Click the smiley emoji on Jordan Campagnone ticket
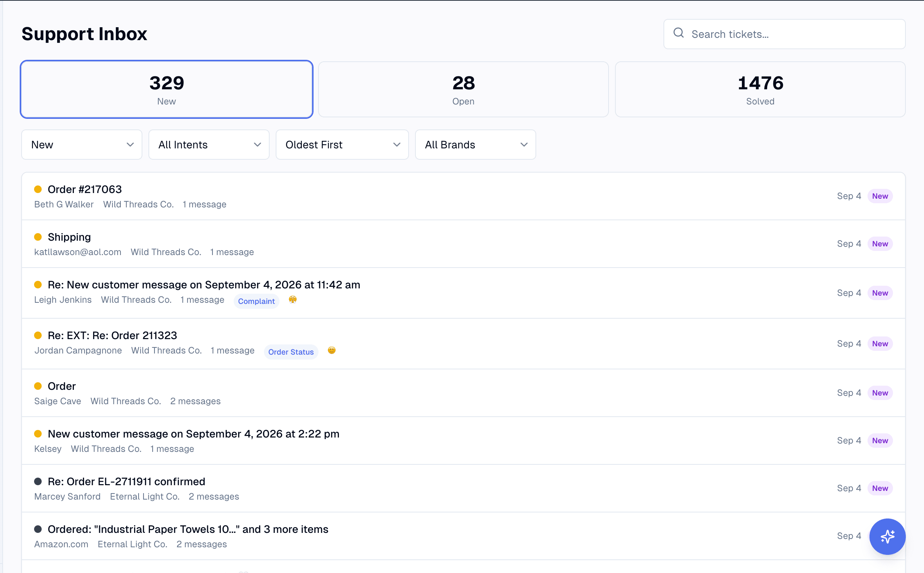924x573 pixels. tap(331, 350)
